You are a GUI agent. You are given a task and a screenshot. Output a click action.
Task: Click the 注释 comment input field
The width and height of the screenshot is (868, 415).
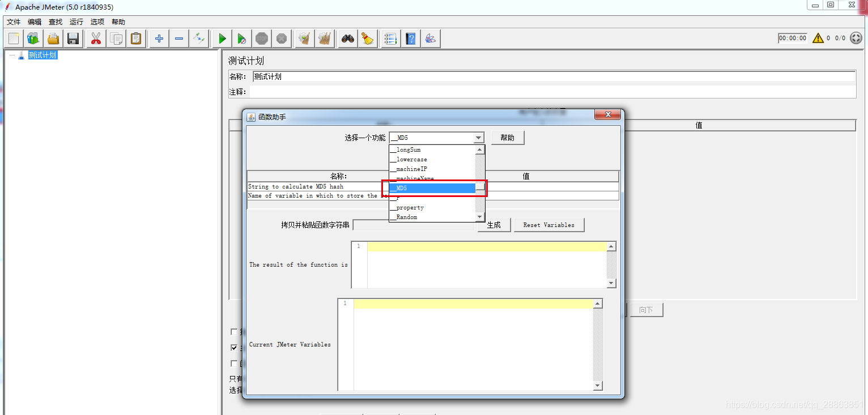(552, 92)
